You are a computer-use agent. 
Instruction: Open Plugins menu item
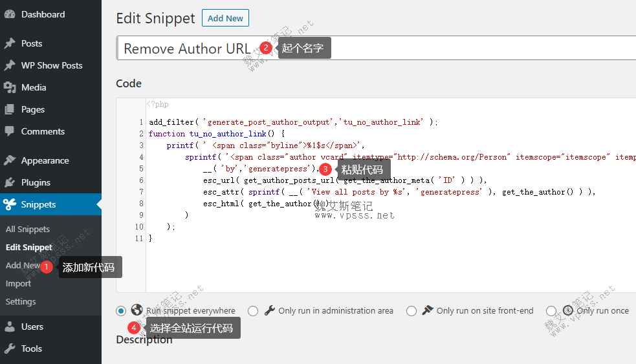50,182
